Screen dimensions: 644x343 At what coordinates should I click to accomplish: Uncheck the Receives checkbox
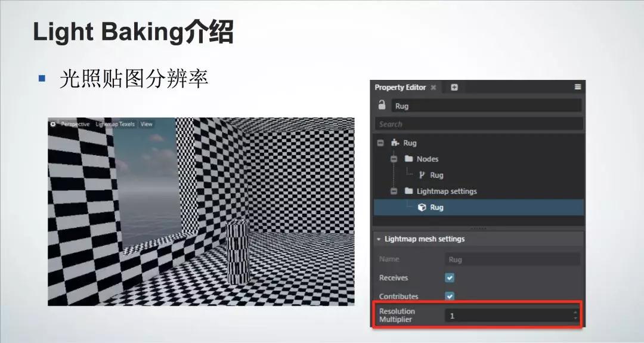(450, 278)
